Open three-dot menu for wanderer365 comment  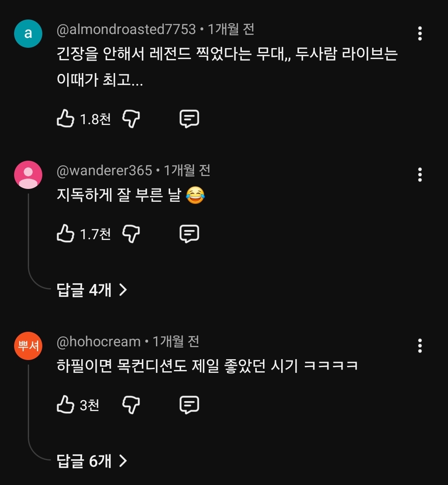(x=419, y=175)
